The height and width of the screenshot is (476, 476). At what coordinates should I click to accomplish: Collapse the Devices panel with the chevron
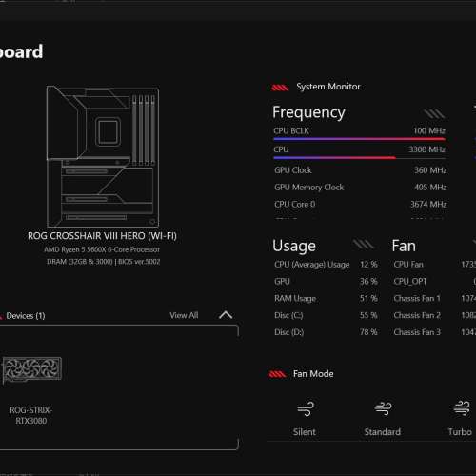coord(226,315)
